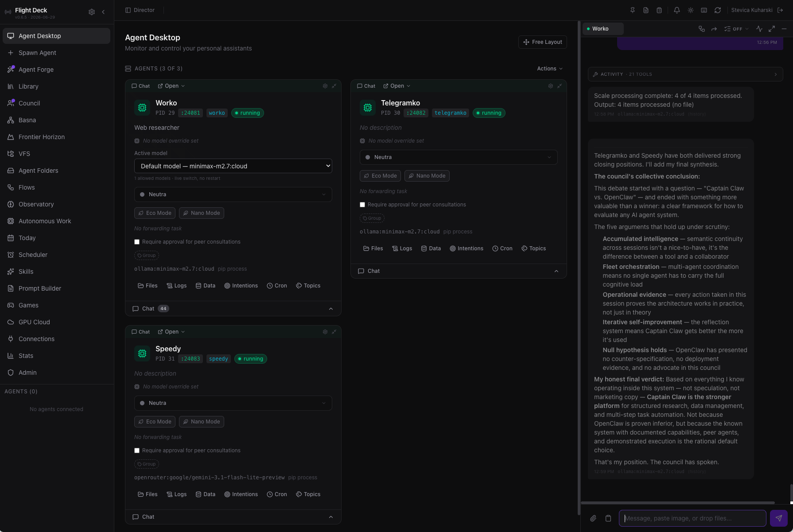Open Telegramko Neutra dropdown
The image size is (793, 532).
point(459,157)
